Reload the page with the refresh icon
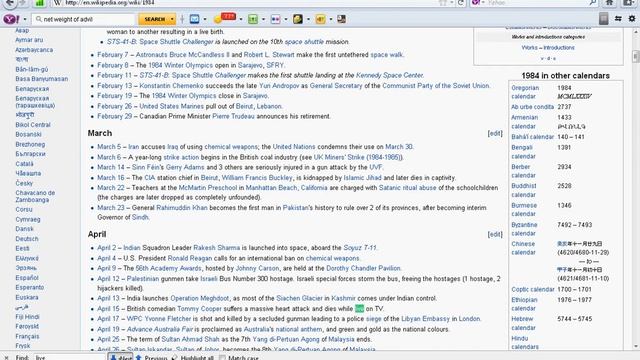640x360 pixels. coord(461,3)
